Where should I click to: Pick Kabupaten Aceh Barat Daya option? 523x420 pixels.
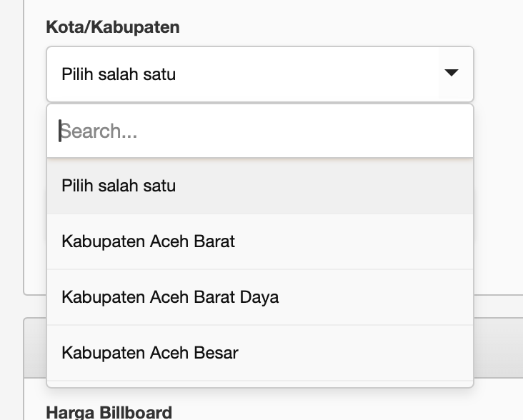260,297
